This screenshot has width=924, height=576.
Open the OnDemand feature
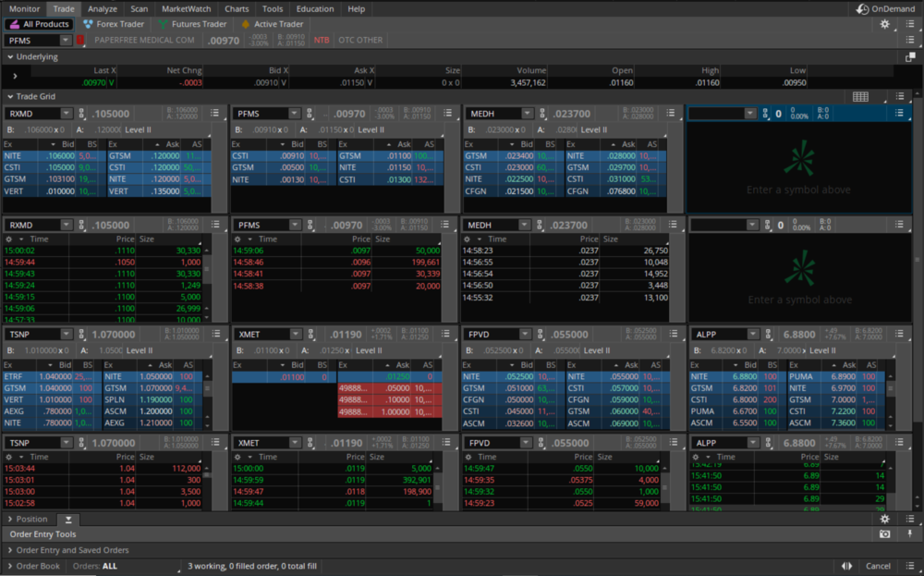pos(886,8)
